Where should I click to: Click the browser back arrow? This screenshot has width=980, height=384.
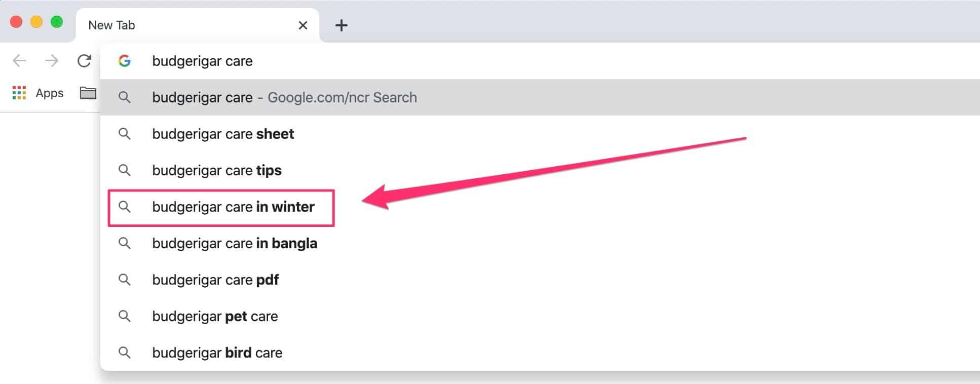pos(19,61)
